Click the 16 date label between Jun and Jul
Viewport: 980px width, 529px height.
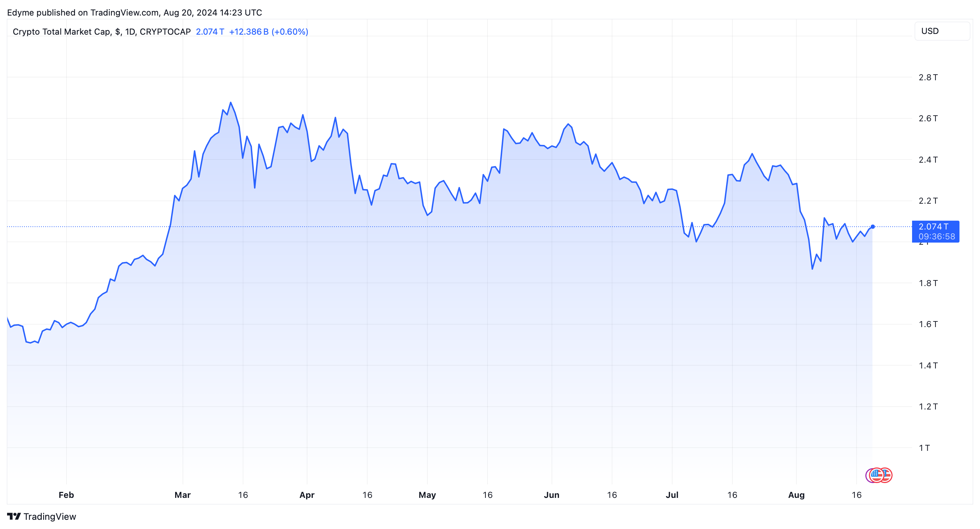pos(612,495)
